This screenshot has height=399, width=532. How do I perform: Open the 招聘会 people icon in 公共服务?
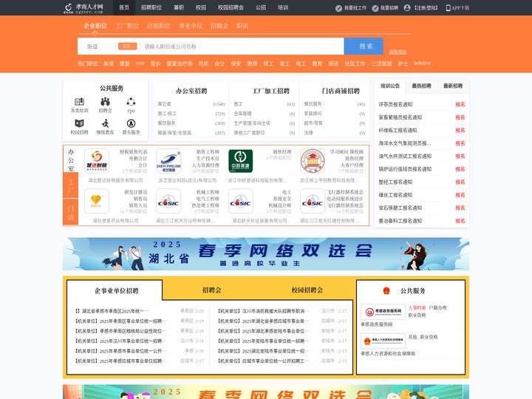click(105, 101)
